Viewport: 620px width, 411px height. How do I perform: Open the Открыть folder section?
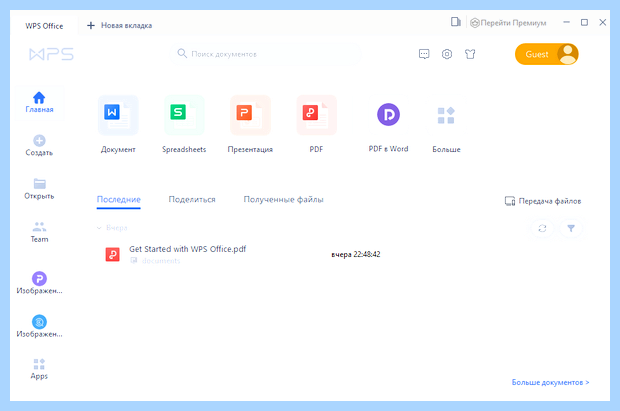coord(39,188)
